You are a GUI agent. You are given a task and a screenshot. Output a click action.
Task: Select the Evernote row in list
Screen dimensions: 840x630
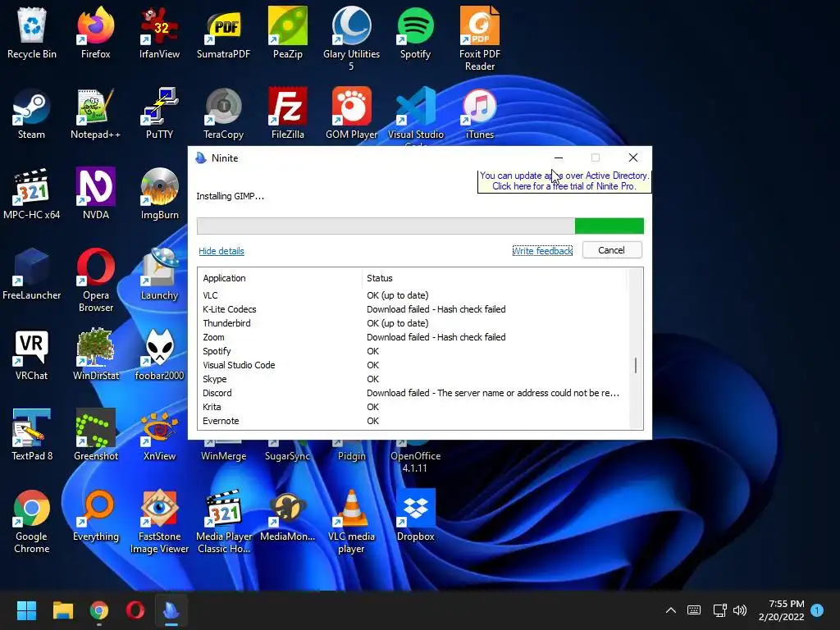coord(413,421)
